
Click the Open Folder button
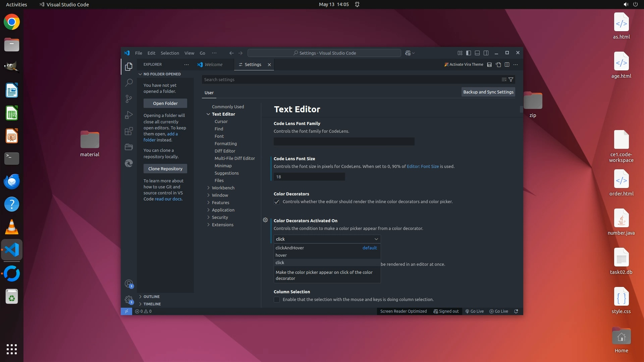click(165, 103)
